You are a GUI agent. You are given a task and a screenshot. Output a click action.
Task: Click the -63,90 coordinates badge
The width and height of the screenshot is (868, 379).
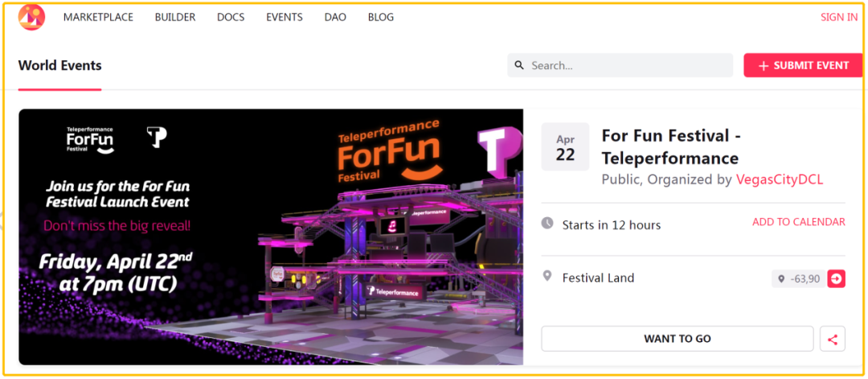[799, 278]
